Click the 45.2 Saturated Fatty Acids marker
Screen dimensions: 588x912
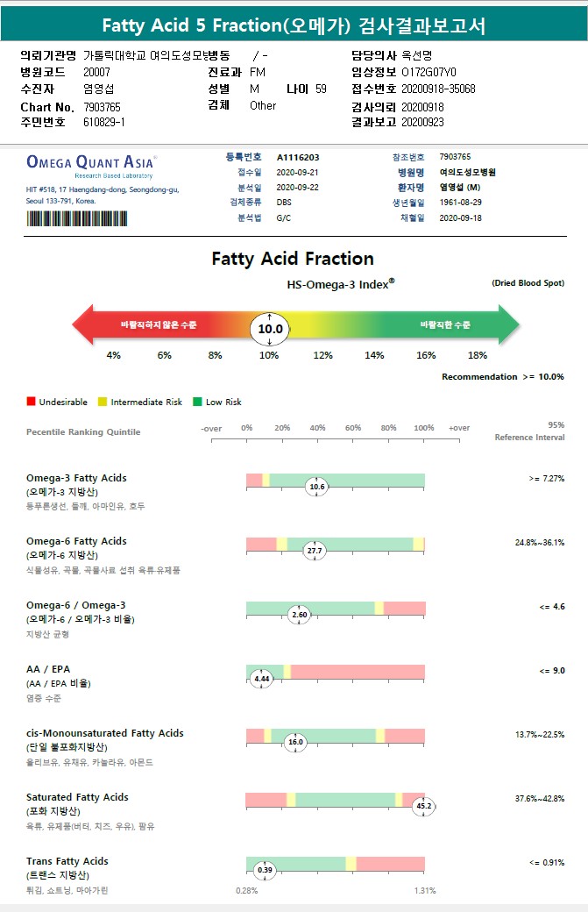coord(424,806)
